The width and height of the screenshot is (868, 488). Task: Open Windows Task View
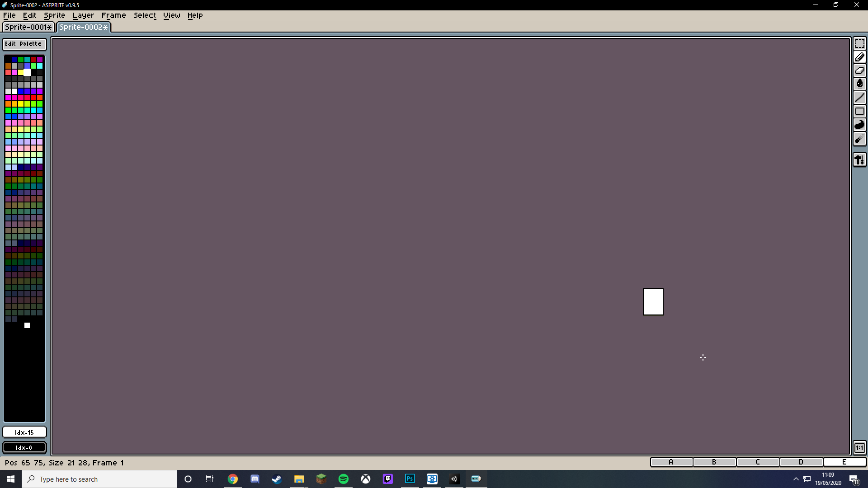(x=210, y=479)
